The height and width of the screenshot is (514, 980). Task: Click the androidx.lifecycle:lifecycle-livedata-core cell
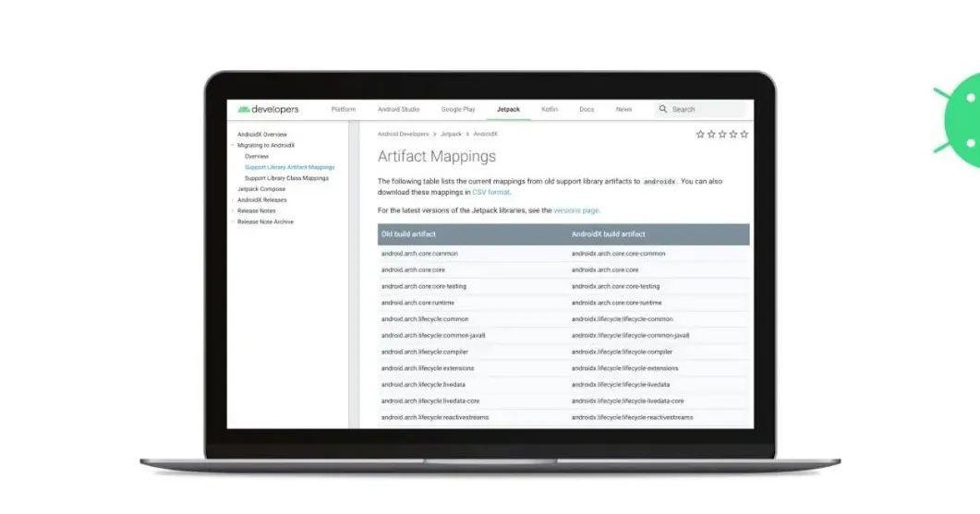pos(627,401)
